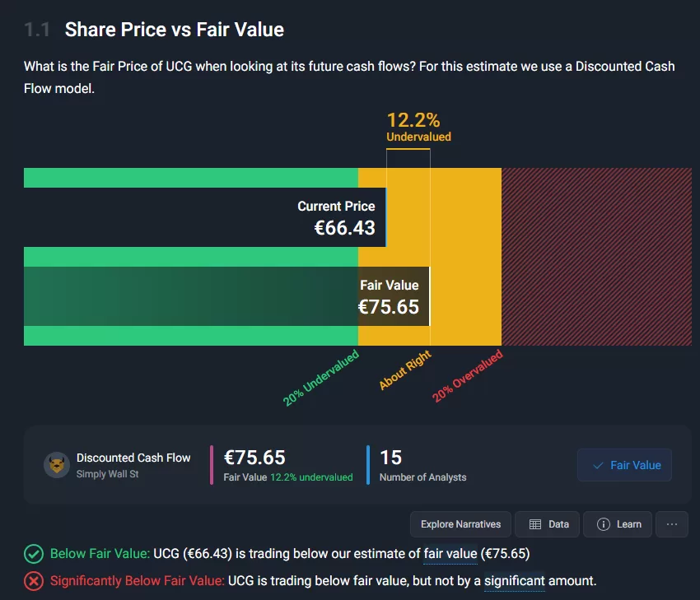Click the Current Price €66.43 bar label
700x600 pixels.
pos(336,218)
